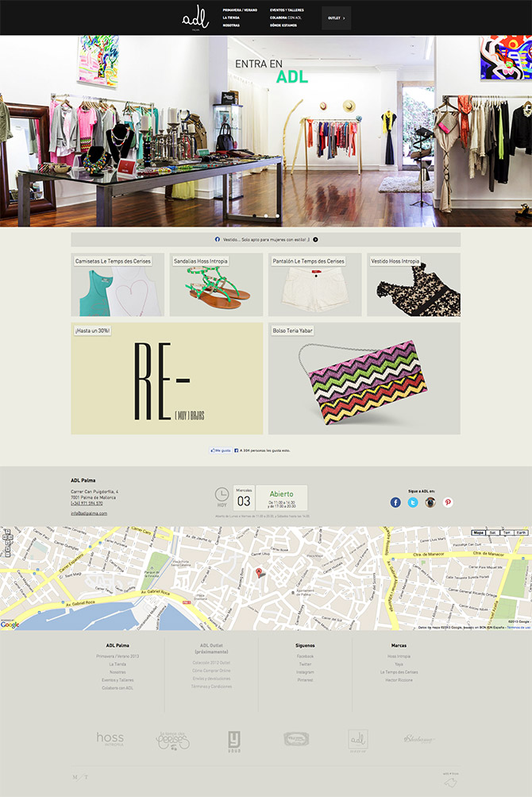Open the Instagram icon under Sigue a ADL
This screenshot has height=797, width=532.
click(430, 502)
